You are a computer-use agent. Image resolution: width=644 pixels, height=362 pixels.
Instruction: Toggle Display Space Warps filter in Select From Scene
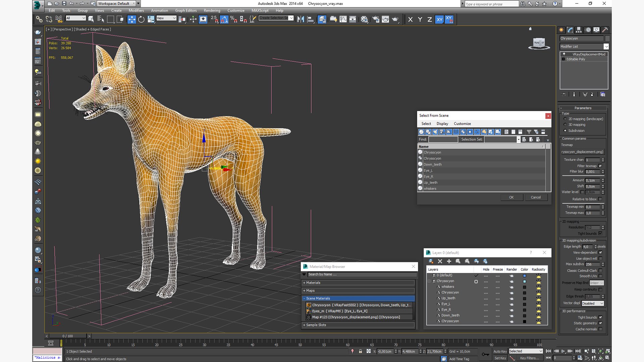coord(456,132)
